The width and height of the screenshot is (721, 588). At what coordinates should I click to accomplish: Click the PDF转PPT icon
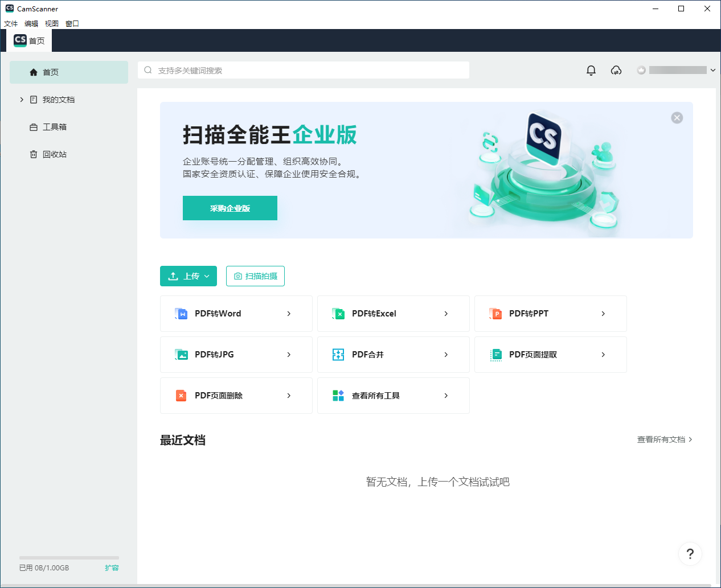coord(495,314)
